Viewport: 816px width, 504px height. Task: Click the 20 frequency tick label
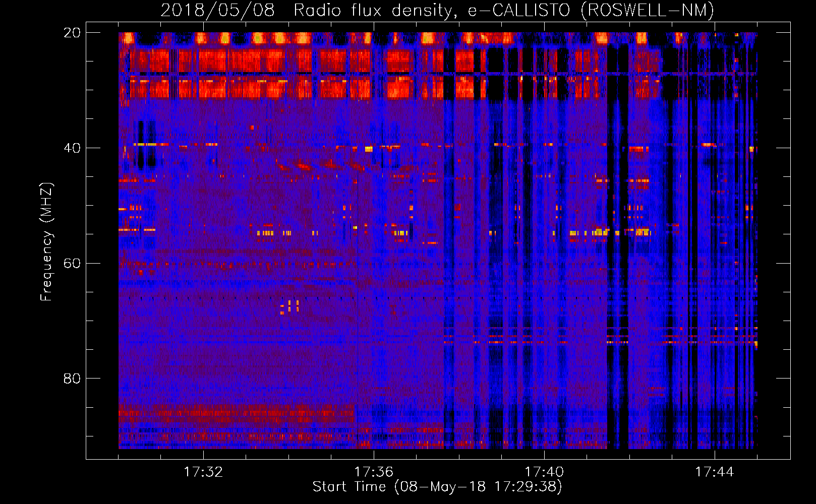pos(72,33)
